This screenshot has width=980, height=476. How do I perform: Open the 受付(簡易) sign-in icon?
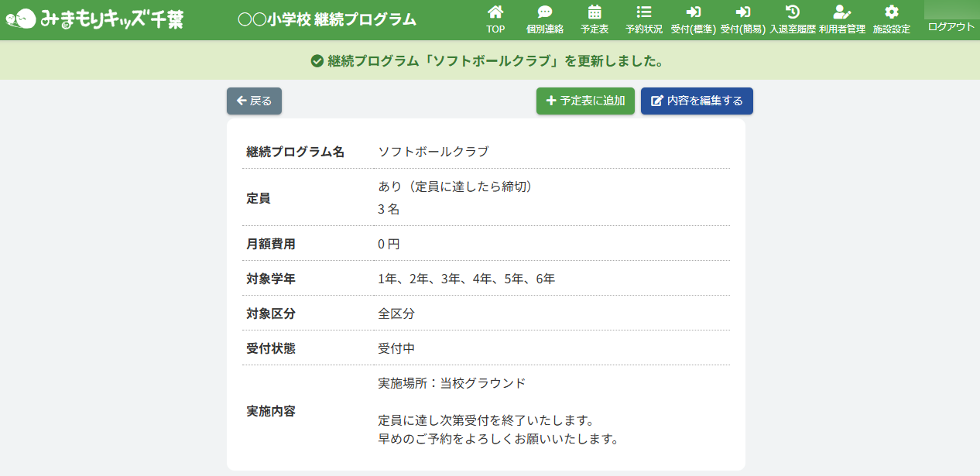coord(743,12)
